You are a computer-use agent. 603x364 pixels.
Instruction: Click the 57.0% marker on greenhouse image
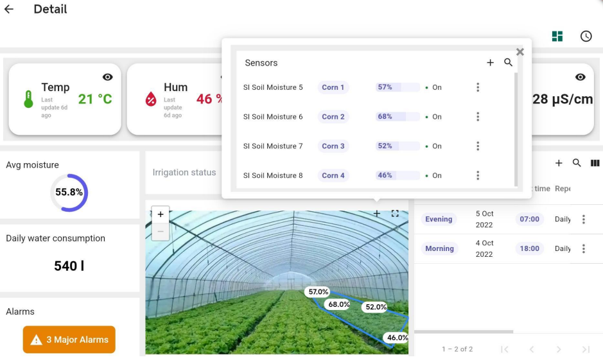point(319,292)
